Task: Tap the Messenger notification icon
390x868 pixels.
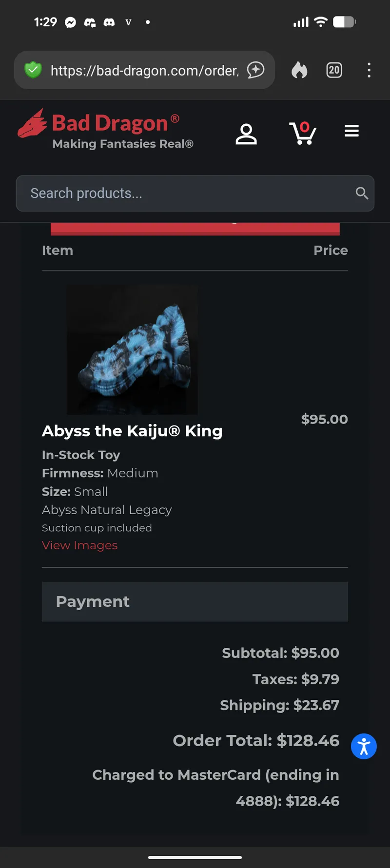Action: (x=71, y=22)
